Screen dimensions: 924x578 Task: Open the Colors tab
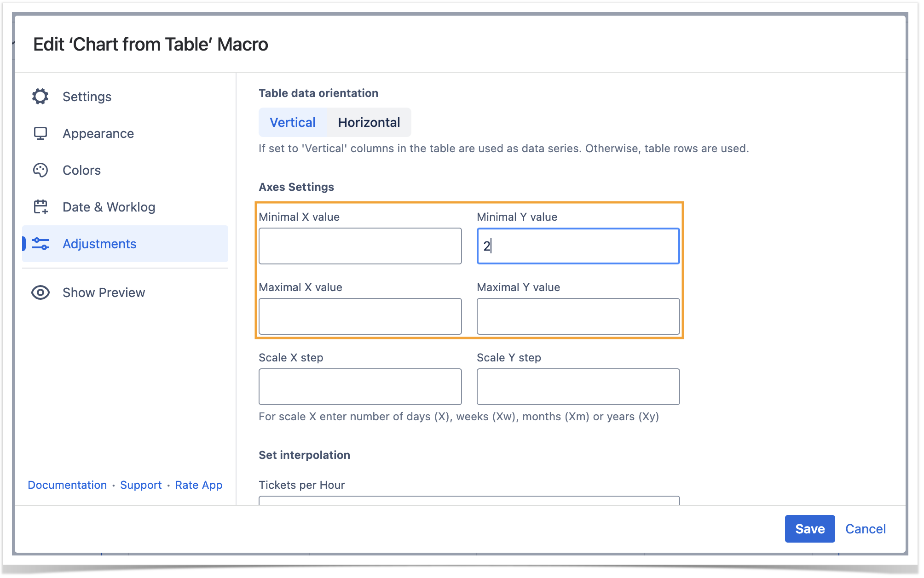[x=81, y=170]
